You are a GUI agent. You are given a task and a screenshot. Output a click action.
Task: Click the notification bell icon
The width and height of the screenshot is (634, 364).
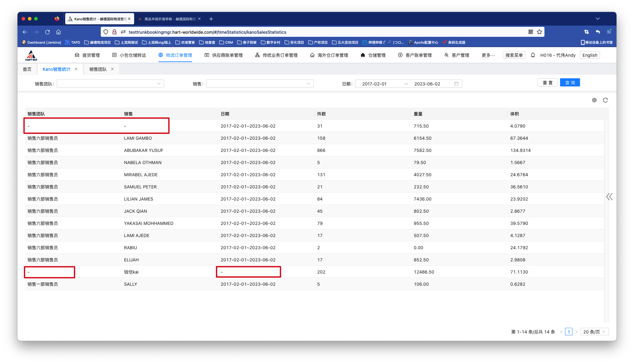[x=533, y=55]
